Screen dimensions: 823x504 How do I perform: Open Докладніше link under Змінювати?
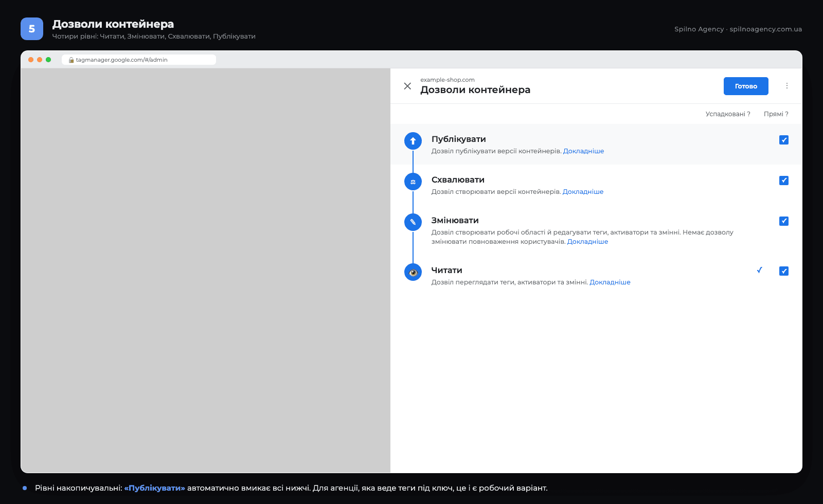(x=587, y=242)
